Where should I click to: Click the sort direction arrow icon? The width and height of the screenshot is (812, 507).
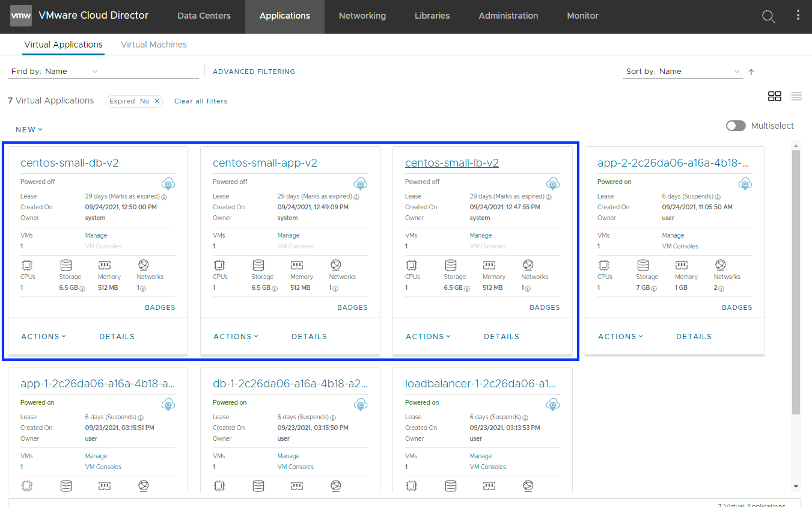(751, 72)
